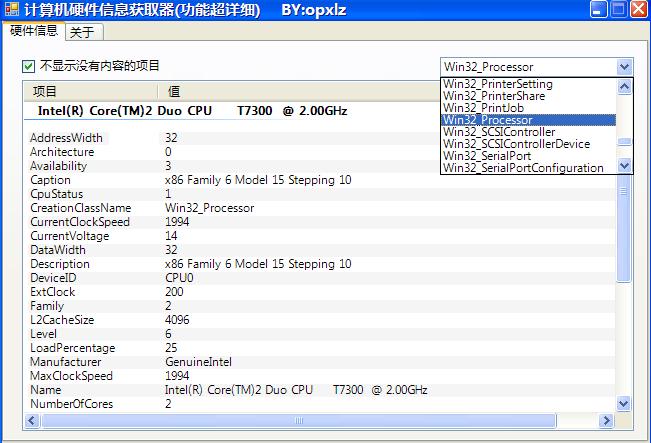Click the table scroll down arrow
Viewport: 651px width, 443px height.
tap(624, 404)
